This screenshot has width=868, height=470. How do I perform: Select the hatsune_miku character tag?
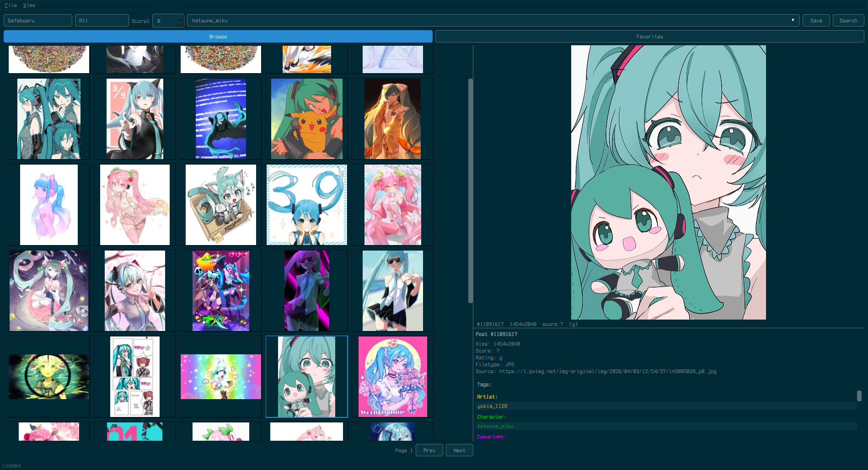[495, 426]
